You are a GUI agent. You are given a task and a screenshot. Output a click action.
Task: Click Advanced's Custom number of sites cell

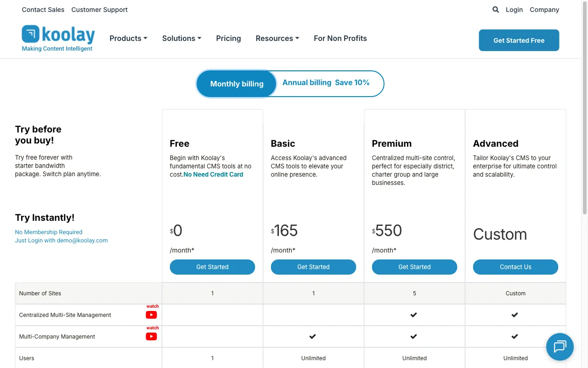click(515, 293)
